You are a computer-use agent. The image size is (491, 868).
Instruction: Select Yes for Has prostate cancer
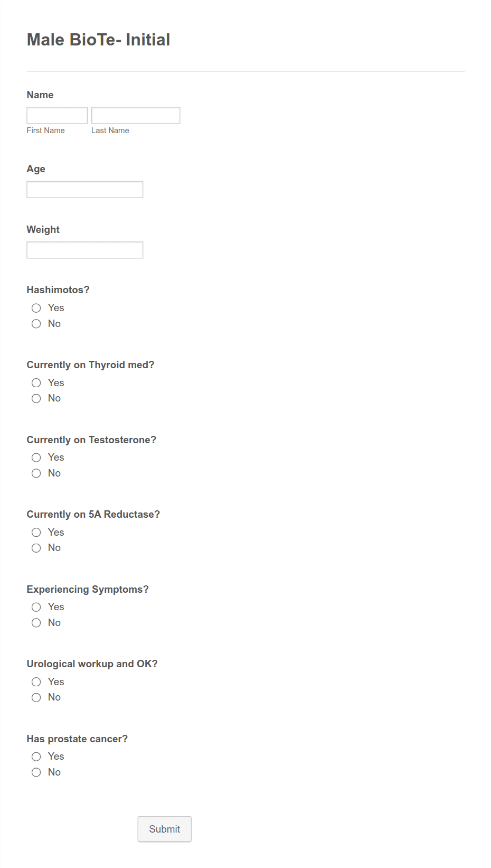36,757
